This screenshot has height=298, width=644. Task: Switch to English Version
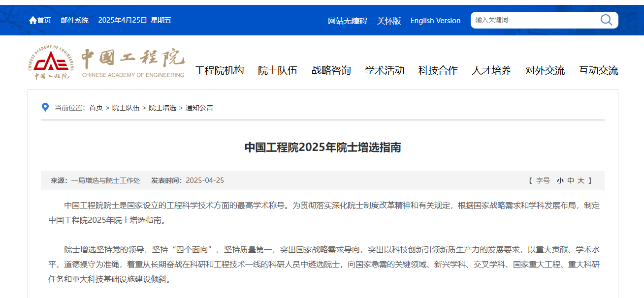click(435, 21)
